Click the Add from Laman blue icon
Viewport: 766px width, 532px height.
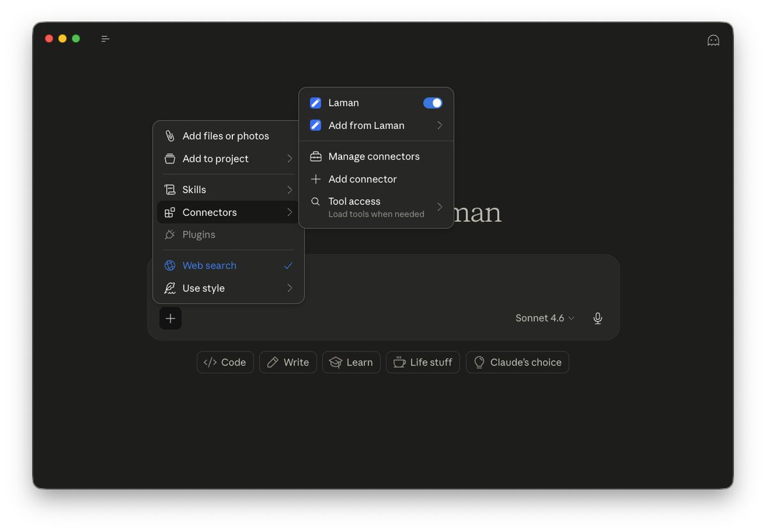[315, 126]
